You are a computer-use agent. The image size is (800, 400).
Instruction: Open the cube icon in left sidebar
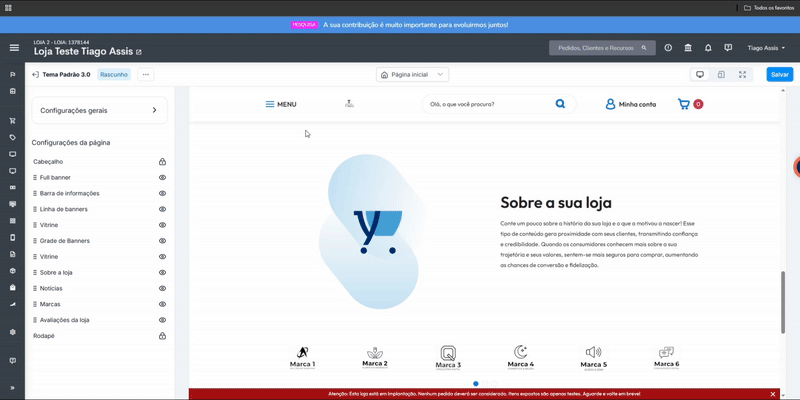tap(13, 271)
